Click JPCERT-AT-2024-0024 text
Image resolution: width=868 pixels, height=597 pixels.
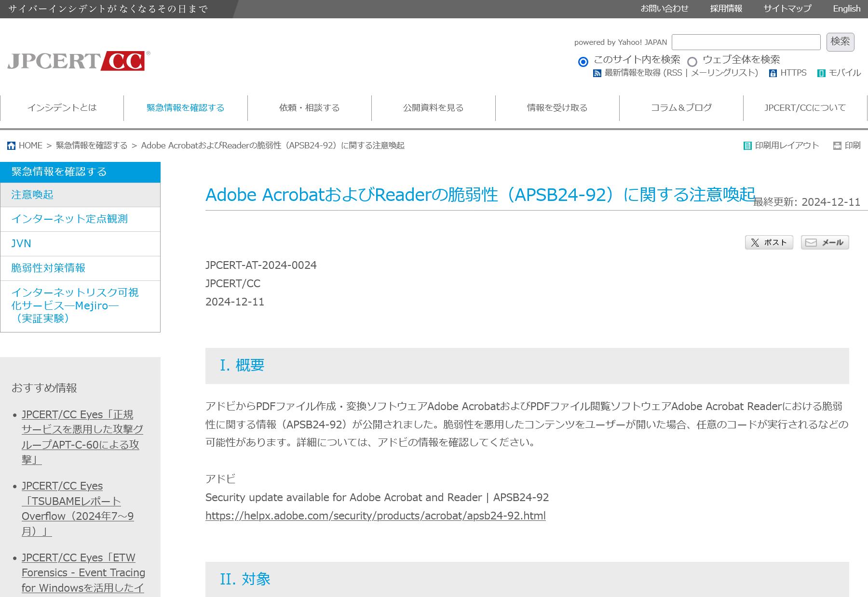pyautogui.click(x=261, y=265)
